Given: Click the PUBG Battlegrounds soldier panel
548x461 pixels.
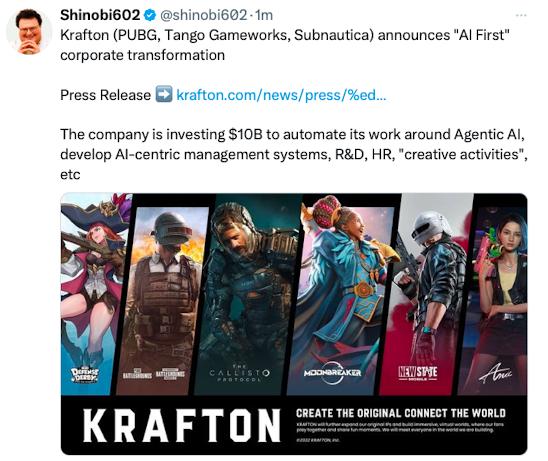Looking at the screenshot, I should [163, 301].
